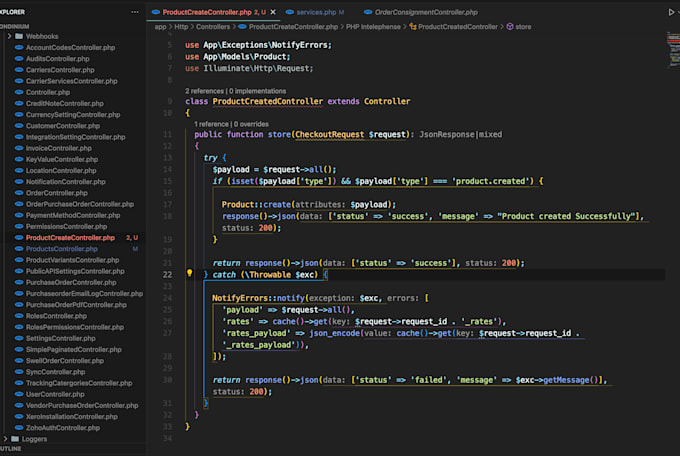Select ProductCreateController.php in the explorer

click(70, 238)
